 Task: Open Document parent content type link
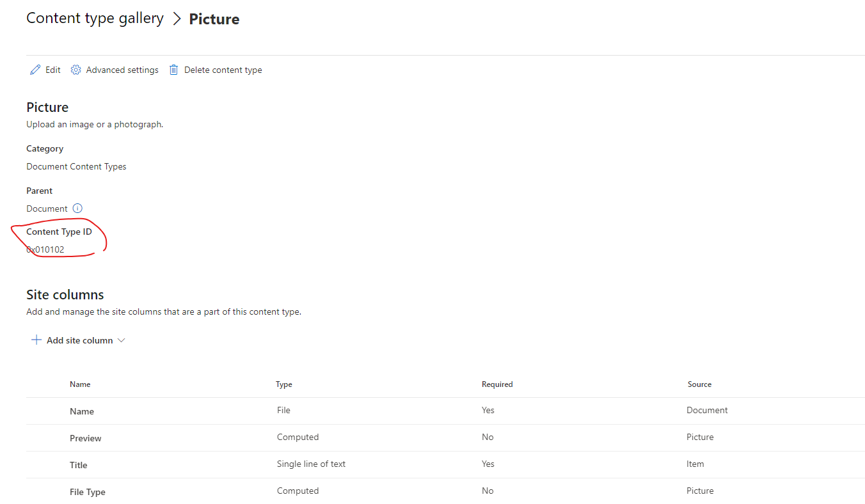47,208
